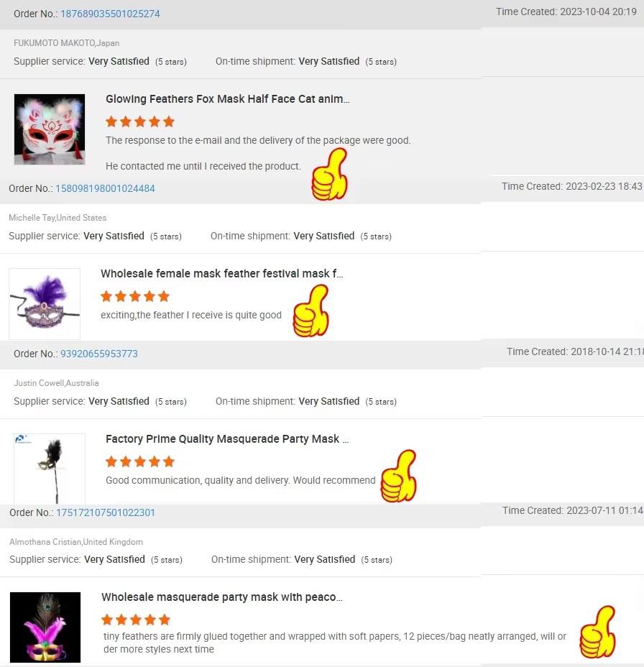Viewport: 644px width, 667px height.
Task: Click the pink peacock feather mask thumbnail
Action: coord(45,627)
